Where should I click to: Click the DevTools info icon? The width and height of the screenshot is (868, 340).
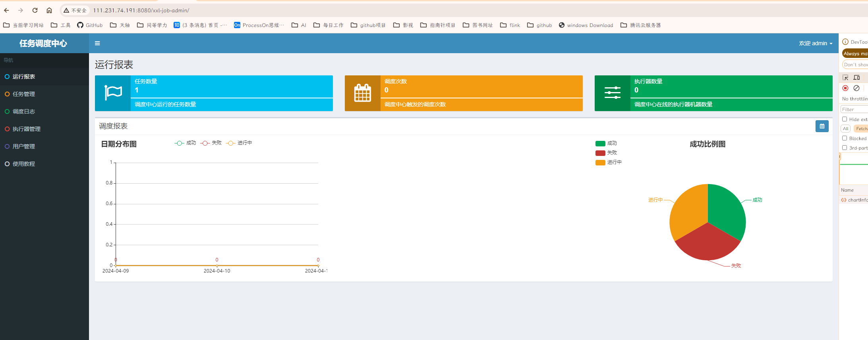(845, 42)
